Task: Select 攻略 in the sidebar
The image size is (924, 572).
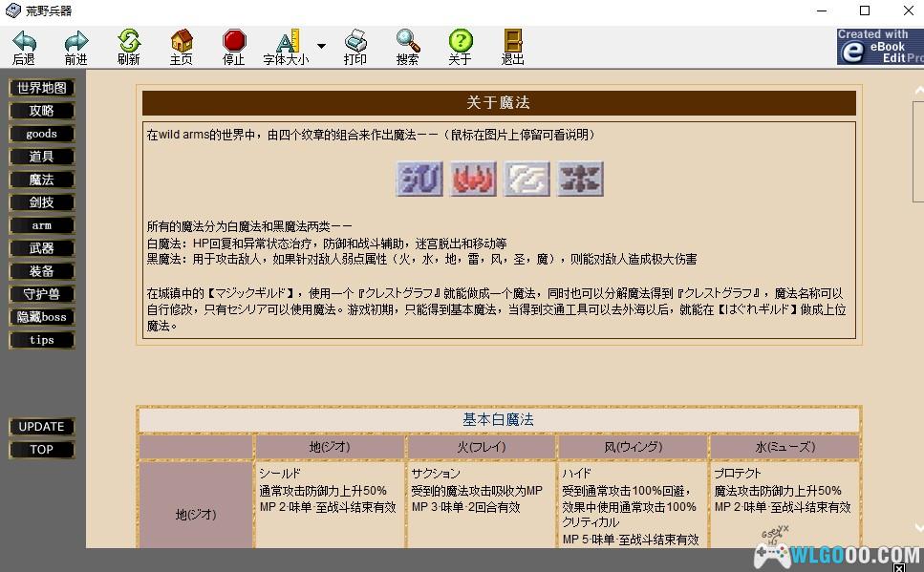Action: 42,111
